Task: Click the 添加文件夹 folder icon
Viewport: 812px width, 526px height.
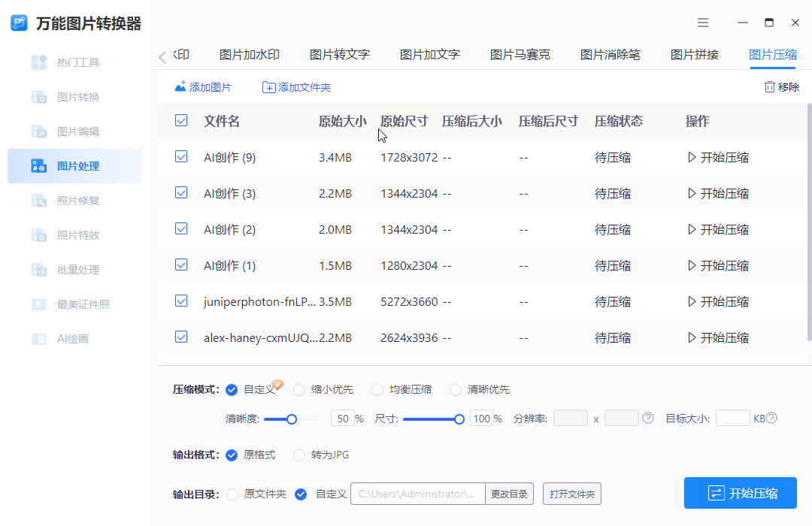Action: pos(268,87)
